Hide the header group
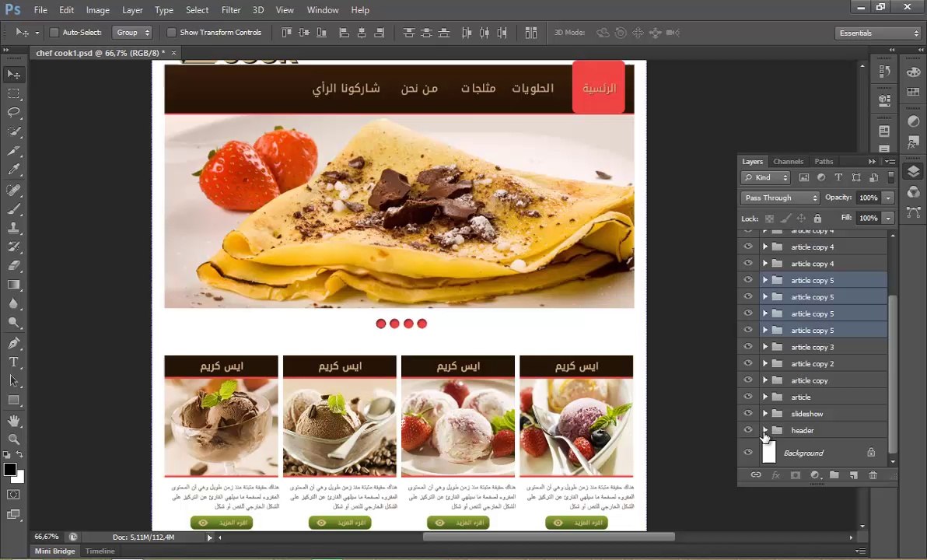This screenshot has width=927, height=560. click(748, 430)
